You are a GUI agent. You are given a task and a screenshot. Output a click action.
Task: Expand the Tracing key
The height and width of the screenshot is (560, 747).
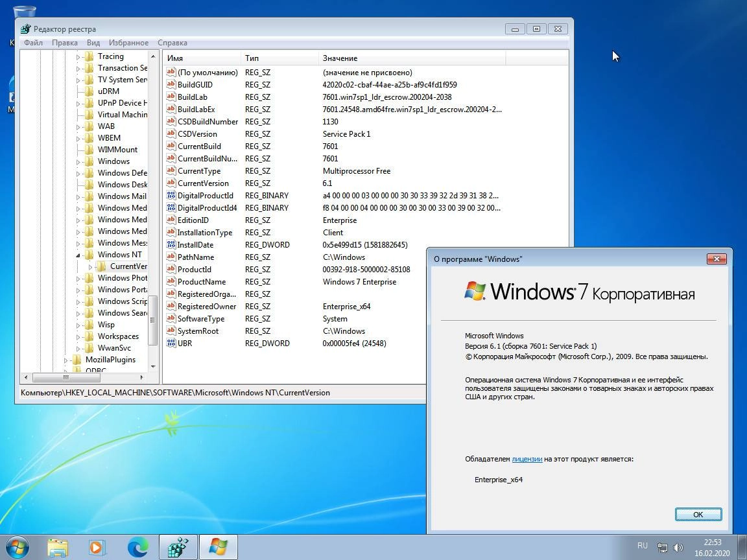click(78, 56)
